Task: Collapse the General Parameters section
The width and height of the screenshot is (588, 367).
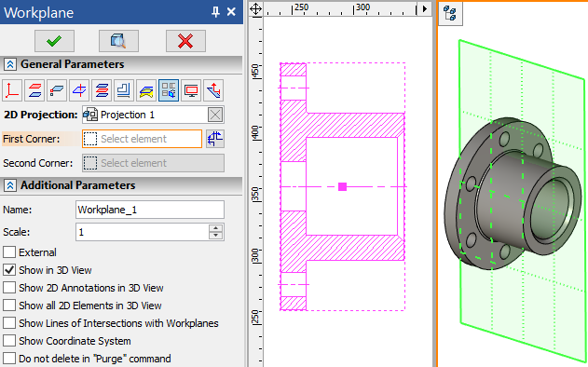Action: pyautogui.click(x=10, y=64)
